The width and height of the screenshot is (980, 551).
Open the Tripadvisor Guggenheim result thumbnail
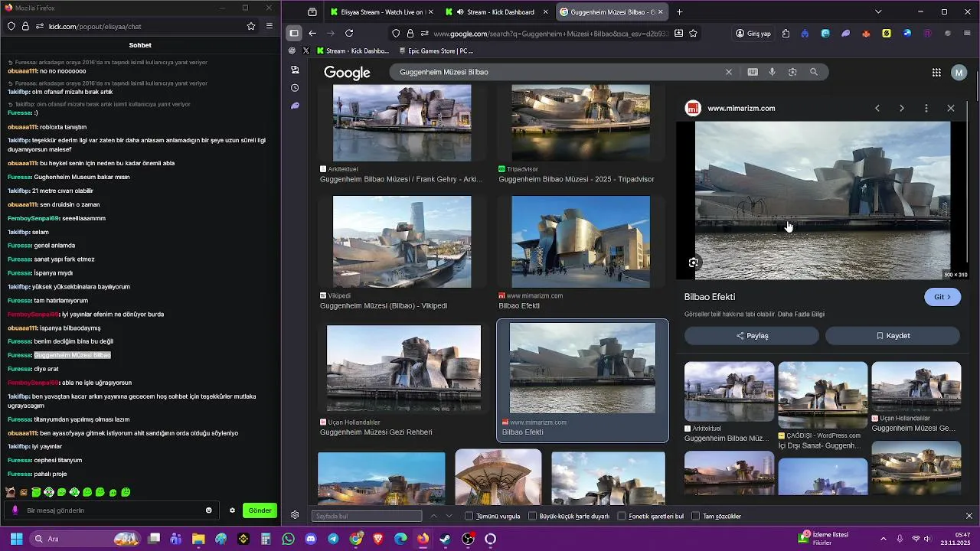tap(580, 122)
